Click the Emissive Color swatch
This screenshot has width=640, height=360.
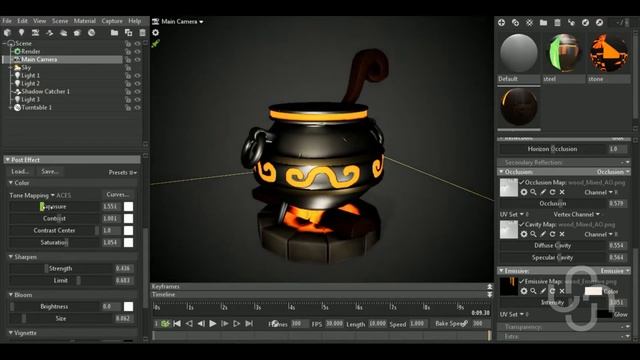click(593, 291)
